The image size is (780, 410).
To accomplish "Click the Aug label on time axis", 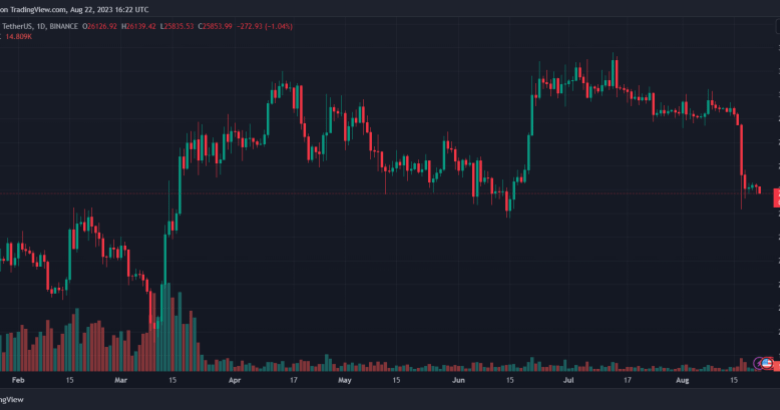I will (x=683, y=381).
